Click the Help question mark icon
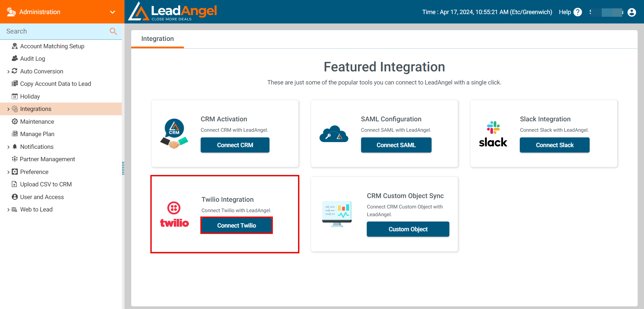The width and height of the screenshot is (644, 309). pos(578,12)
